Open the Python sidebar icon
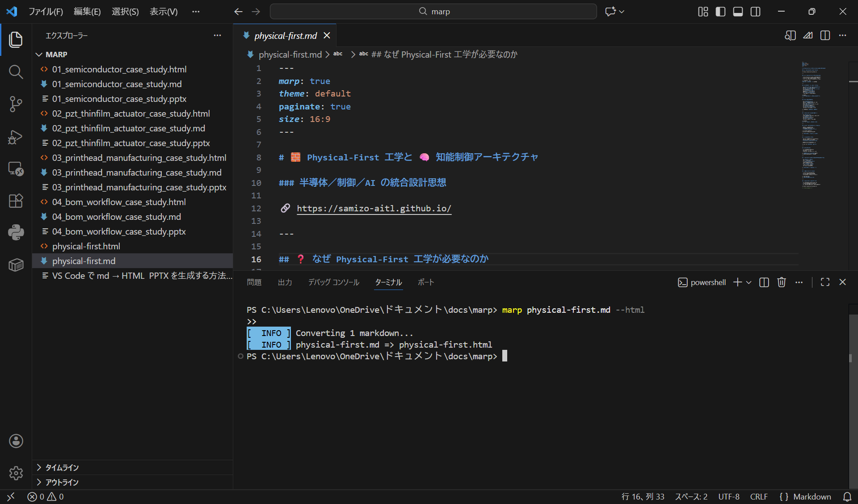 point(16,232)
